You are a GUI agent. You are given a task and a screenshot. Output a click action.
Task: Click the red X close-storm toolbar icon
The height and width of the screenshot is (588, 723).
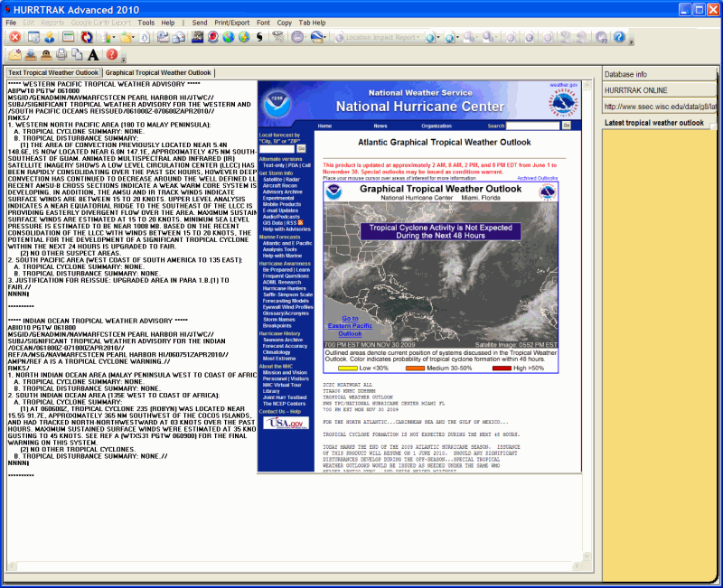(x=14, y=37)
